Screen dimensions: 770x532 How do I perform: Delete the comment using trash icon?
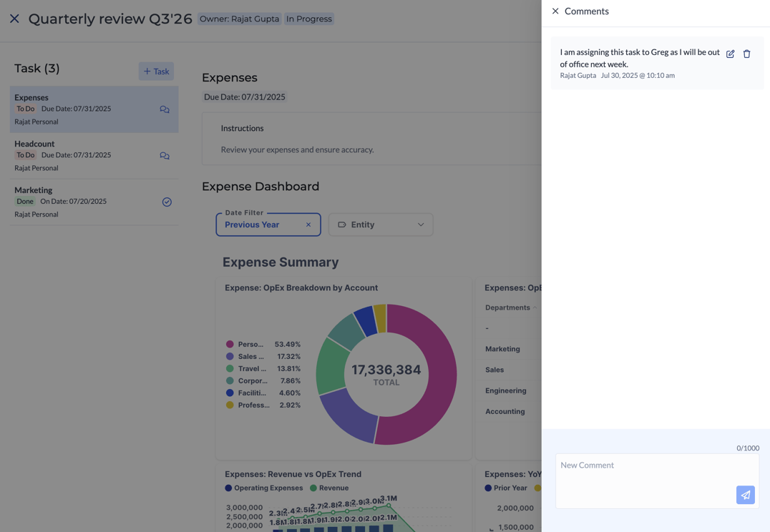746,54
